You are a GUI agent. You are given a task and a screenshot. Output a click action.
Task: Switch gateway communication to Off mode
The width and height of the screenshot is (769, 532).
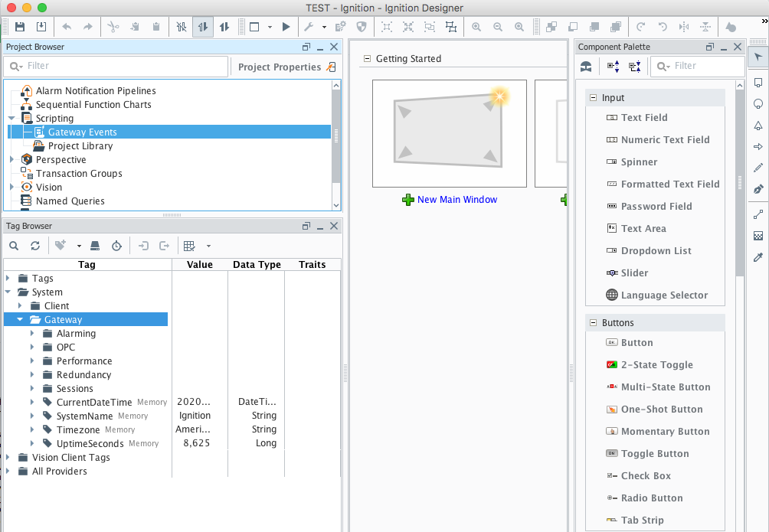point(182,27)
